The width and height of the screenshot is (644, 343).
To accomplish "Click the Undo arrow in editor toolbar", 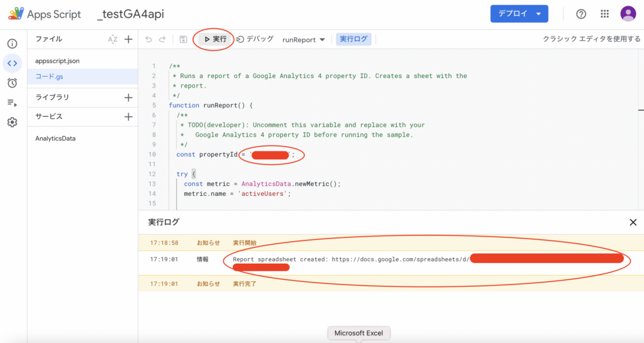I will point(148,39).
